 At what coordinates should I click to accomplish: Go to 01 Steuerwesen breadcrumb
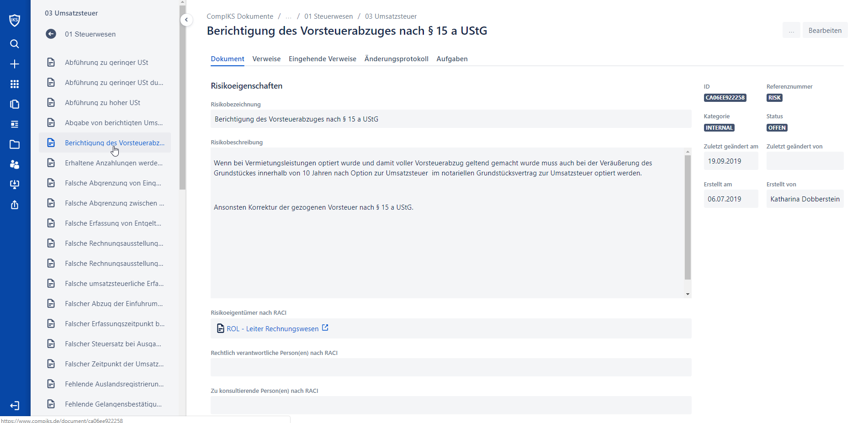[328, 16]
